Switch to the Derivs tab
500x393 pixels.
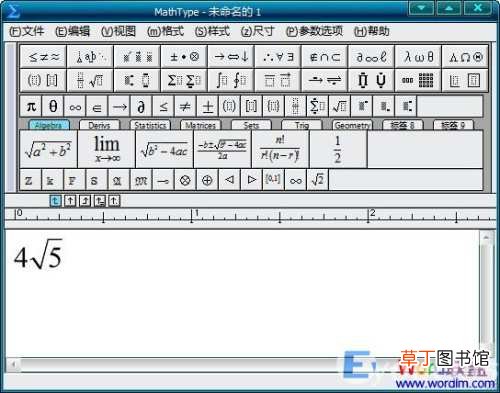(99, 125)
